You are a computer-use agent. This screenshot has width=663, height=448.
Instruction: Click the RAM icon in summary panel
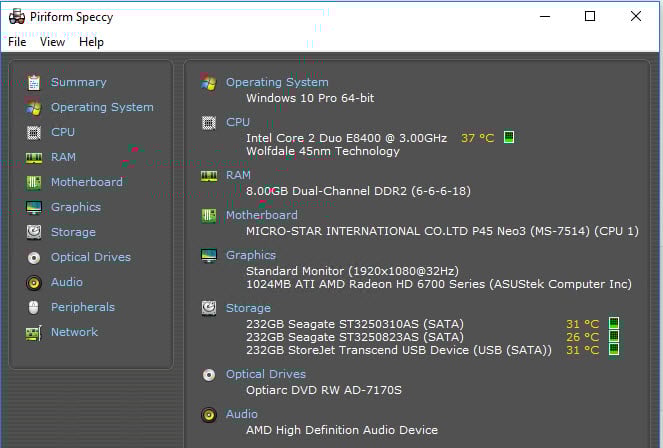point(209,175)
